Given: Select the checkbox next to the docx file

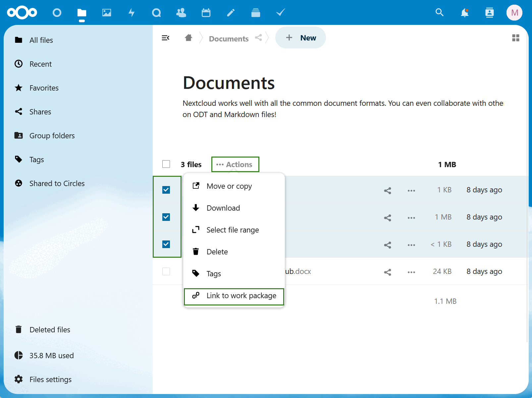Looking at the screenshot, I should 166,271.
